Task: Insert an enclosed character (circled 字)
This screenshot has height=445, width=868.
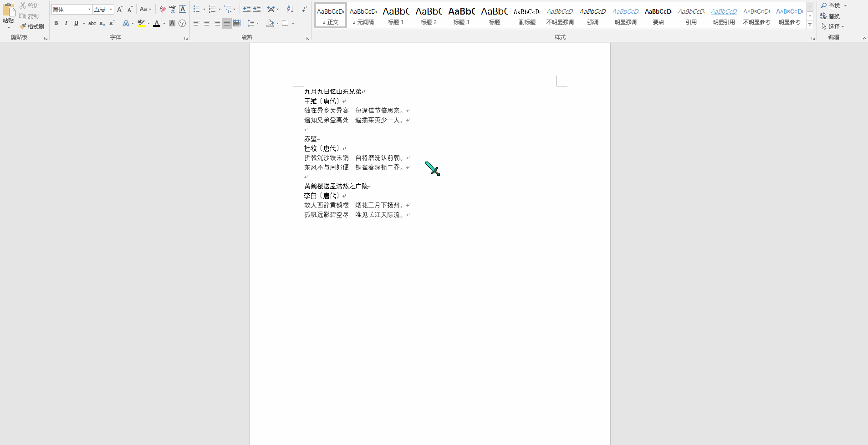Action: pos(182,23)
